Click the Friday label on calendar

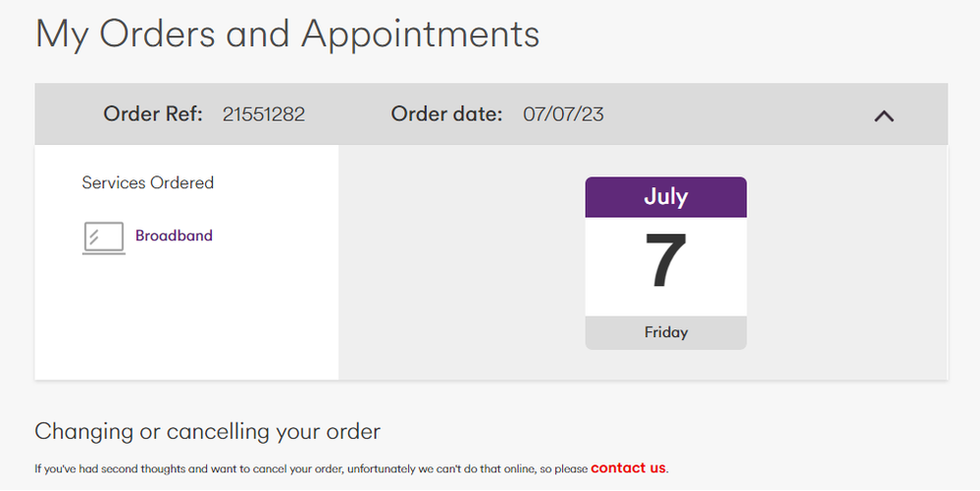click(x=666, y=332)
